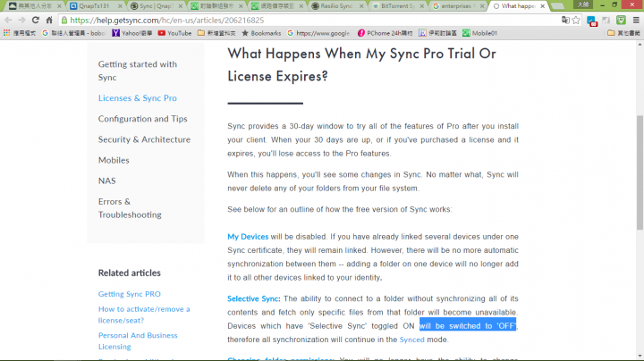Open the Chrome hamburger menu
The height and width of the screenshot is (361, 644).
coord(636,20)
